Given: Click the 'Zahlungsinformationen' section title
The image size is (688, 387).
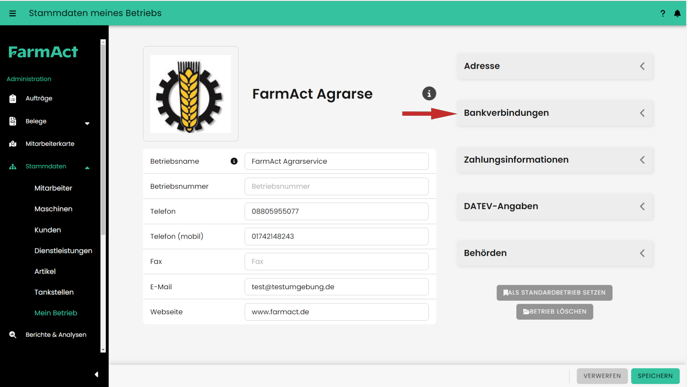Looking at the screenshot, I should tap(516, 160).
